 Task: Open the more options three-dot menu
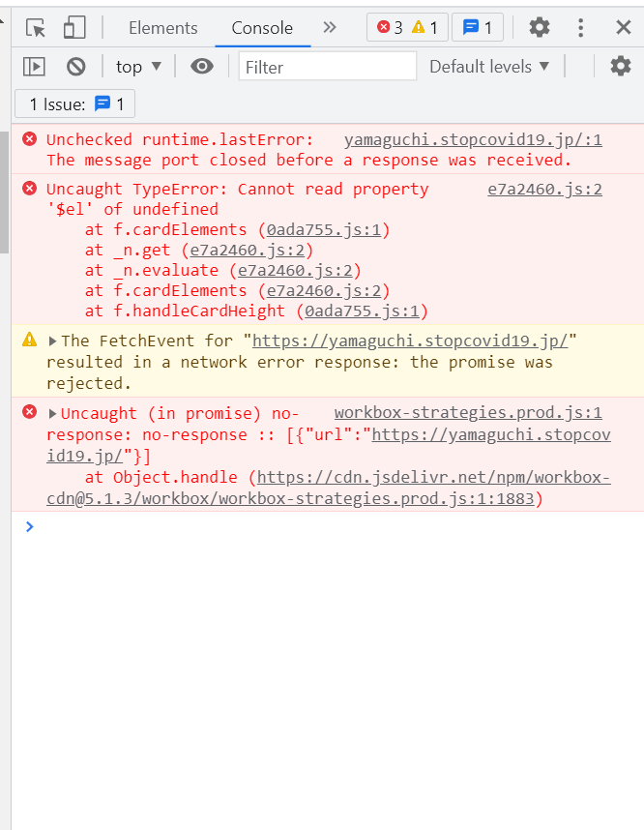coord(579,28)
